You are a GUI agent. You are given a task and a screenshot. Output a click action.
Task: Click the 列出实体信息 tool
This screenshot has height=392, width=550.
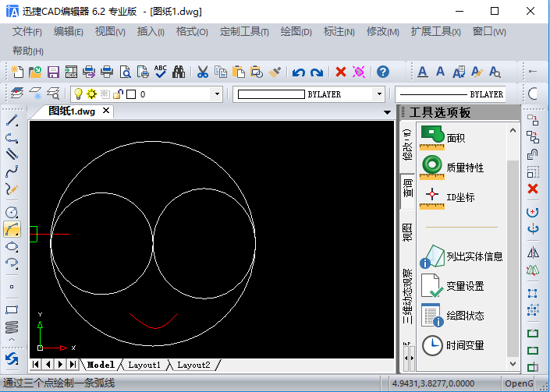click(461, 256)
